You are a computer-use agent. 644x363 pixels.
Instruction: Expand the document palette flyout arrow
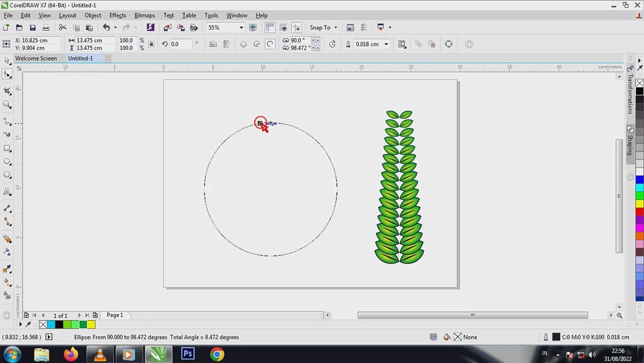coord(20,325)
